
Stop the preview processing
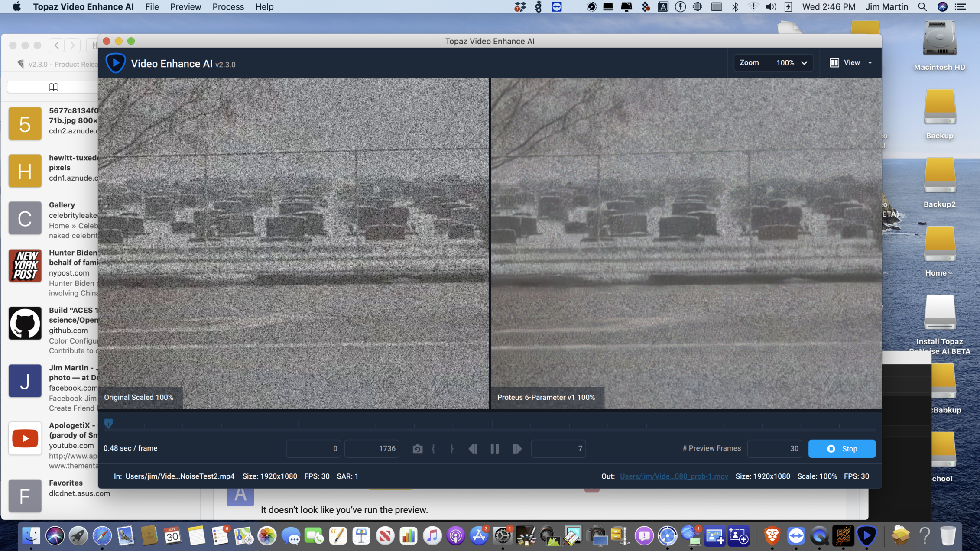click(x=841, y=449)
